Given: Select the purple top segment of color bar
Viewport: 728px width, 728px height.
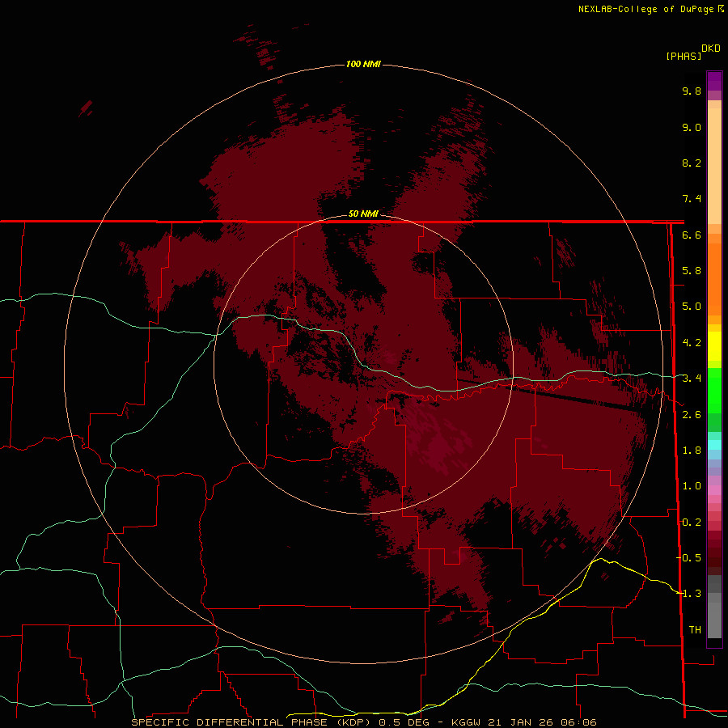Looking at the screenshot, I should pyautogui.click(x=714, y=81).
